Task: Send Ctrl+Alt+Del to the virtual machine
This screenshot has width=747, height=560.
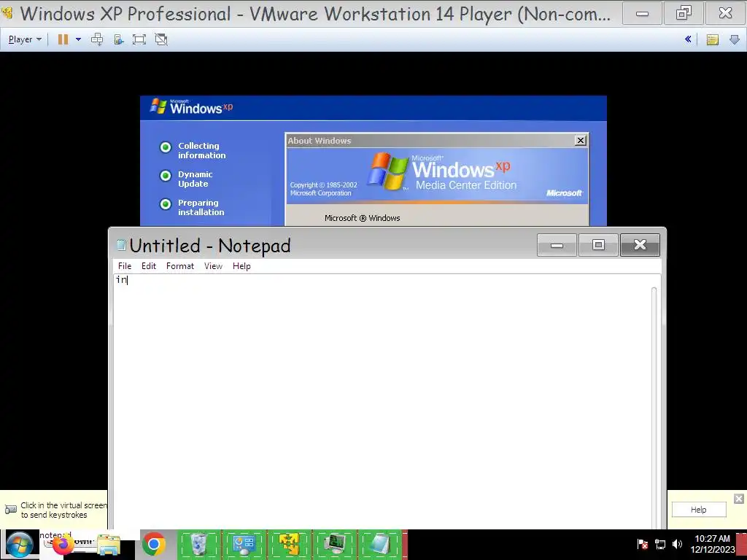Action: pyautogui.click(x=97, y=39)
